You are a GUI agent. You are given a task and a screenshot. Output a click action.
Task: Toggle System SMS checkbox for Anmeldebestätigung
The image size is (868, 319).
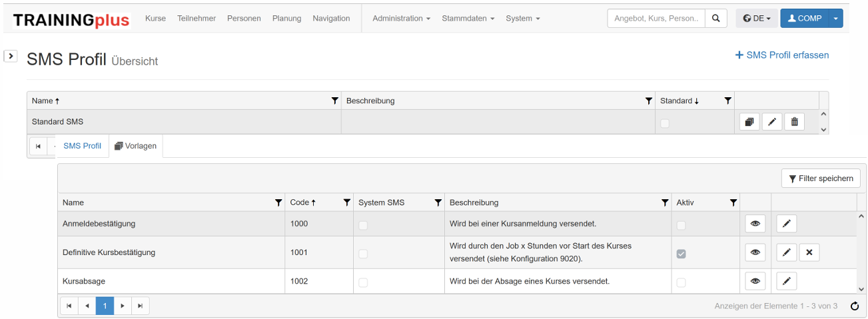[x=363, y=226]
